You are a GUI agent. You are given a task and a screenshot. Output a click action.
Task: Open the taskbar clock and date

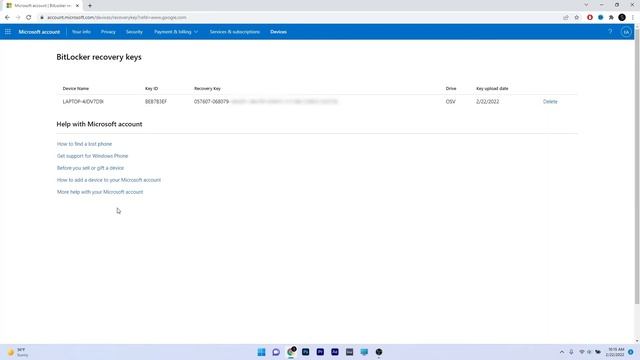616,352
